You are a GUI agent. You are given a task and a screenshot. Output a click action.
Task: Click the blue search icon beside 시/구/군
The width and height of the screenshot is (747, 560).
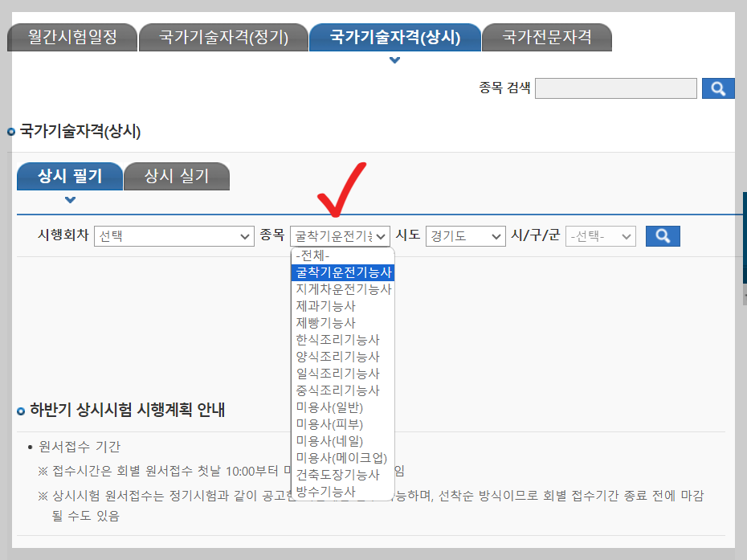pos(662,235)
